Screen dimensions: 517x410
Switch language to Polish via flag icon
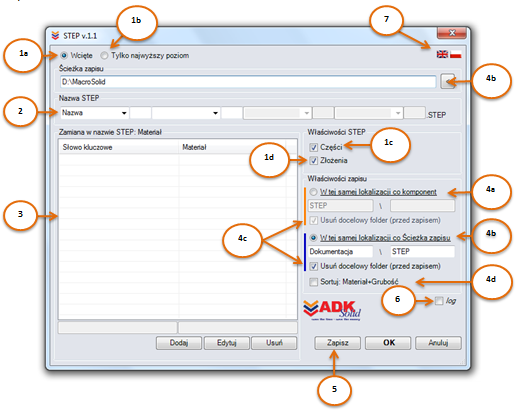coord(455,54)
